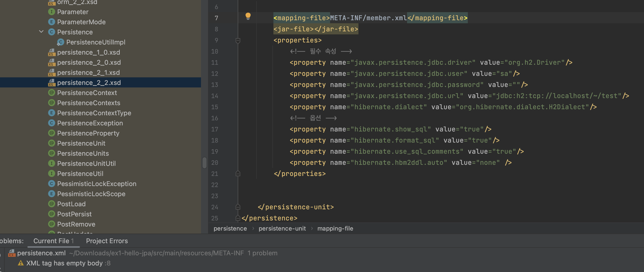Click the persistence_1_0.xsd file icon

(52, 52)
